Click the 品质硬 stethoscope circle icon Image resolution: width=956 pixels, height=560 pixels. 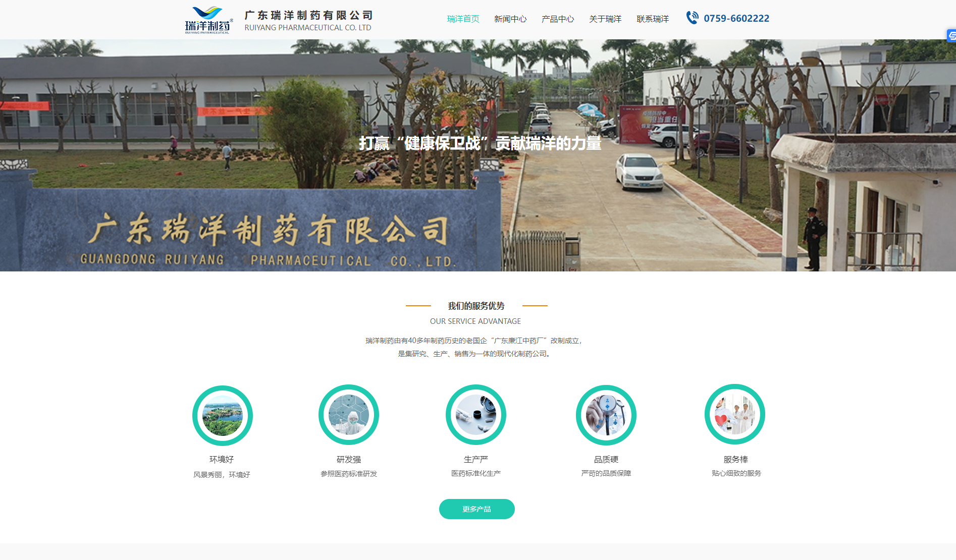point(606,415)
